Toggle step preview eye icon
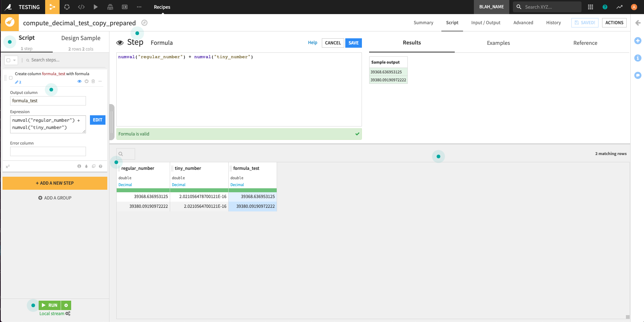This screenshot has height=322, width=644. tap(79, 81)
